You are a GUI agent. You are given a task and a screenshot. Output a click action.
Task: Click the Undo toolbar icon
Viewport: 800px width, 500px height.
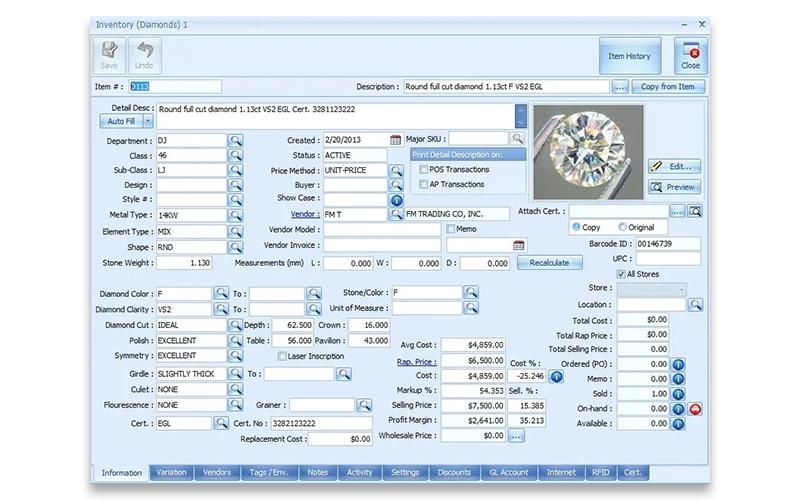click(x=144, y=56)
